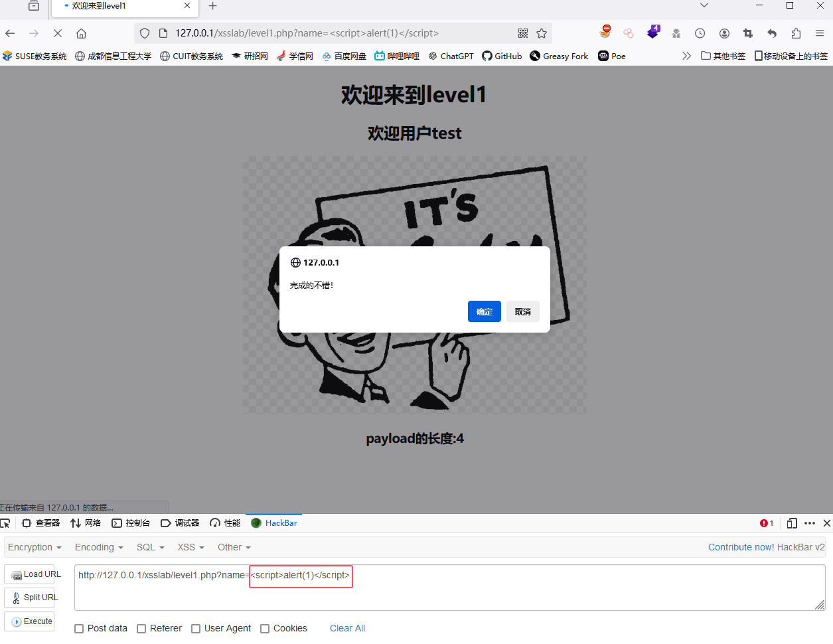Click the purple extension icon with badge 4

(x=653, y=32)
